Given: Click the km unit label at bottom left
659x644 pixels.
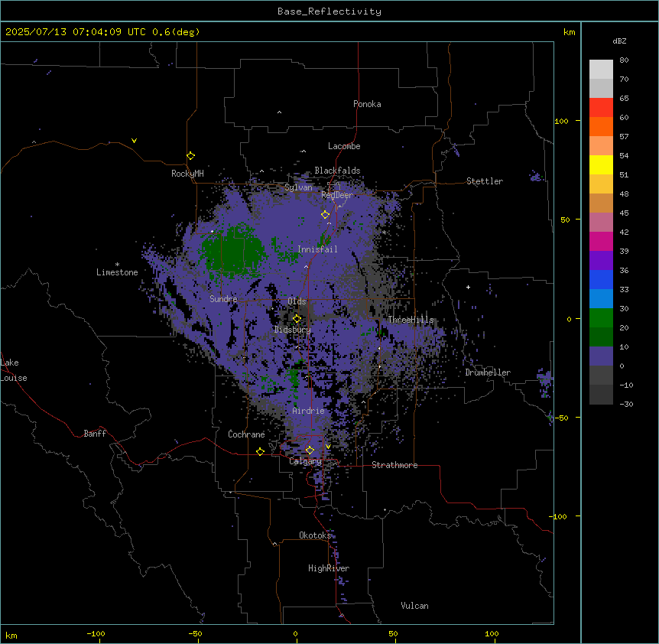Looking at the screenshot, I should point(11,635).
